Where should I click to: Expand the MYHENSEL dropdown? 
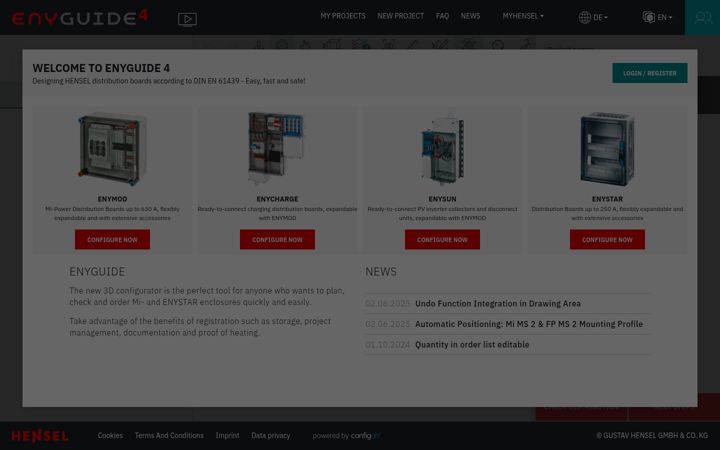tap(523, 16)
